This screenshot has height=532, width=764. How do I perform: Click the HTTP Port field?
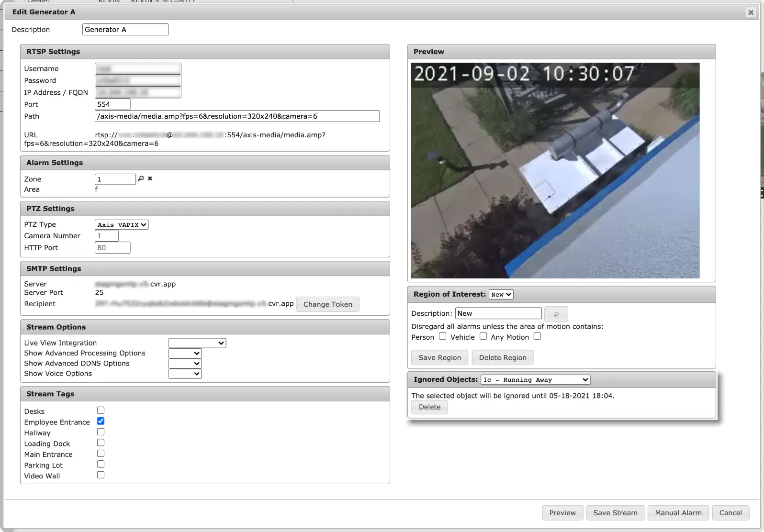[112, 248]
